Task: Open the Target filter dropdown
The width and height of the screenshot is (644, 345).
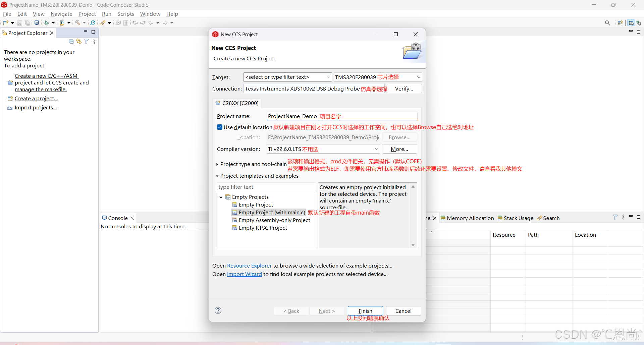Action: tap(328, 77)
